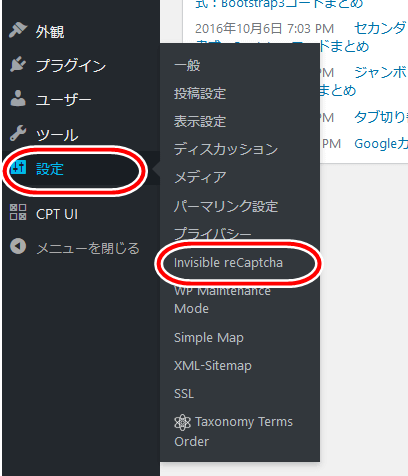Open WP Maintenance Mode settings
This screenshot has height=476, width=408.
click(223, 300)
